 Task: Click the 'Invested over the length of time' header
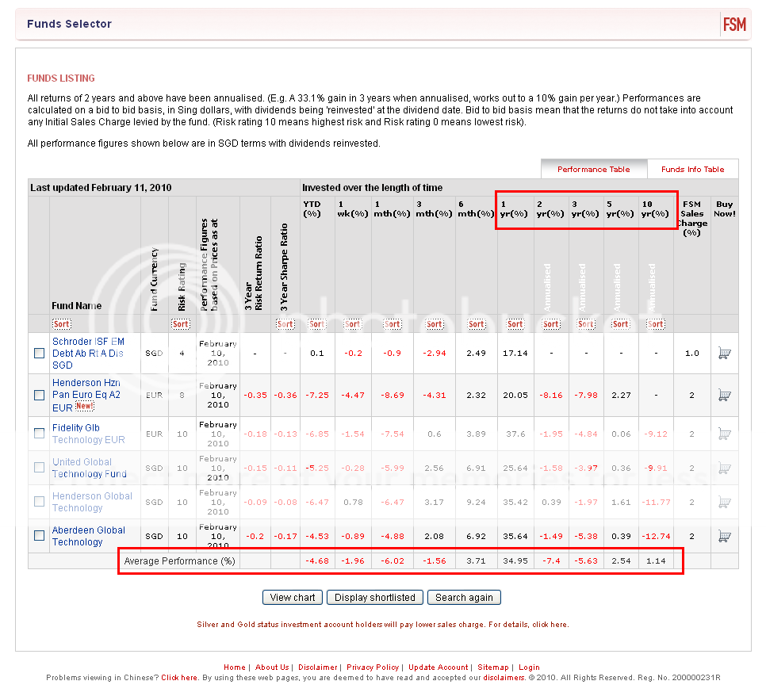[x=372, y=188]
